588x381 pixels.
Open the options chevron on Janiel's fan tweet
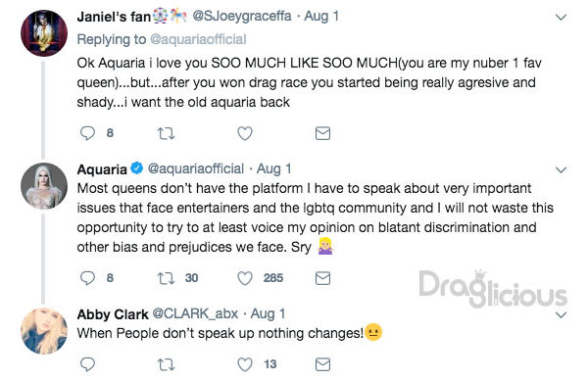tap(561, 18)
